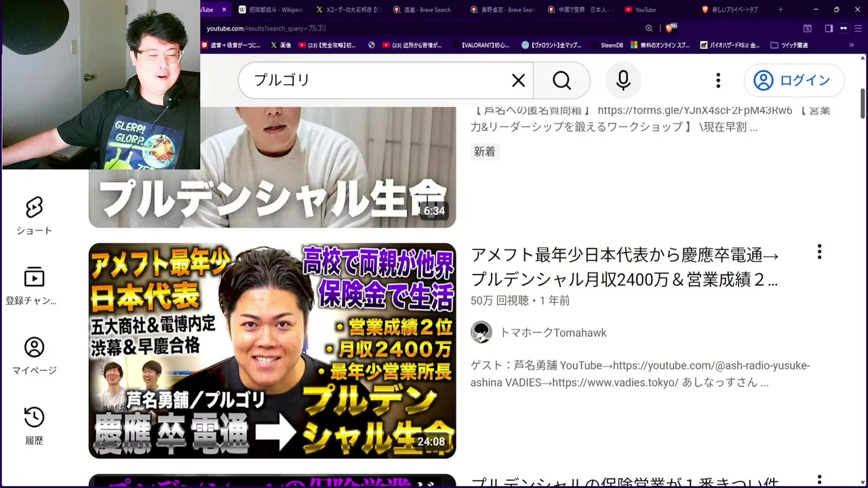The height and width of the screenshot is (488, 868).
Task: Open bookmark (23)【完全攻略】初
Action: (x=328, y=45)
